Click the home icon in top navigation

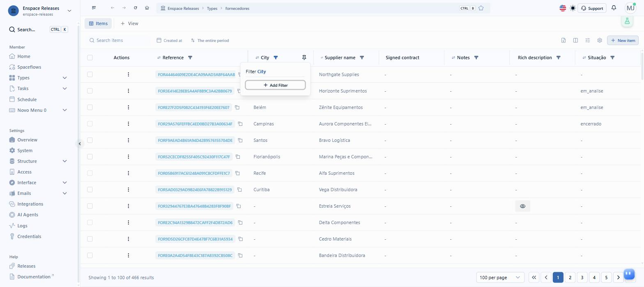point(147,8)
